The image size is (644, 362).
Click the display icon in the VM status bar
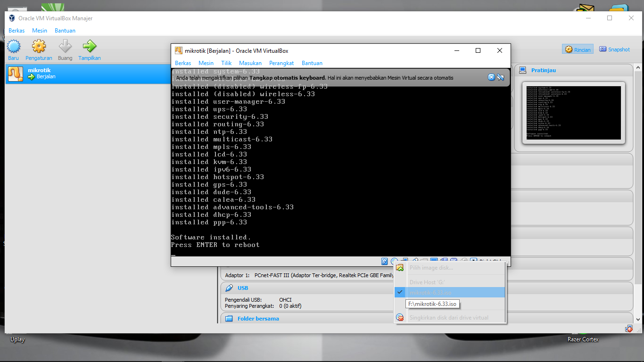(434, 260)
